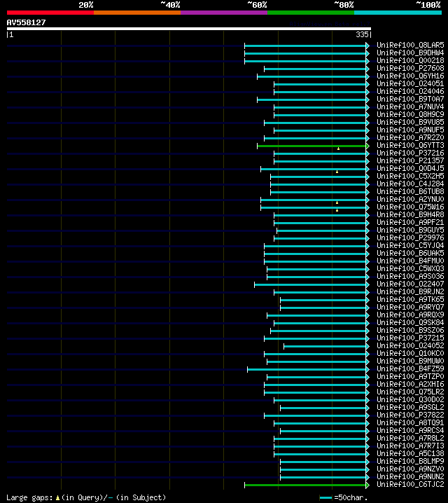The width and height of the screenshot is (448, 503).
Task: Select the UniRef100_A9NUF5 label
Action: (410, 130)
